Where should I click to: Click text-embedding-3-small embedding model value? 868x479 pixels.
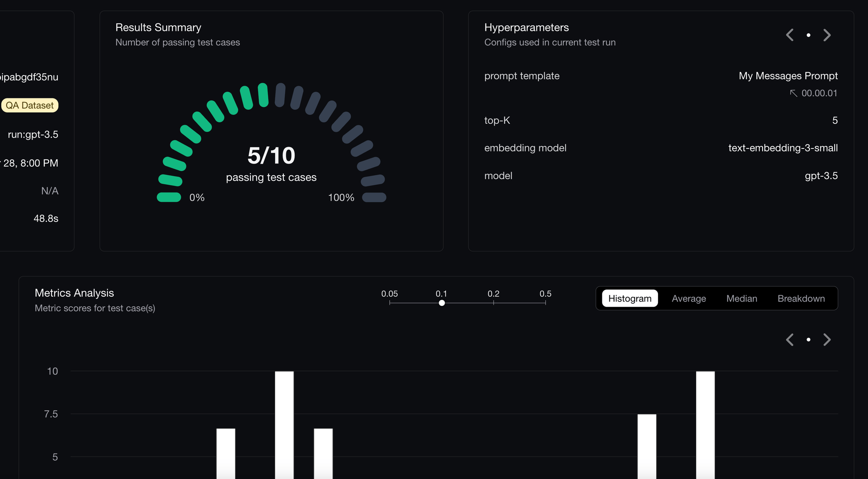point(783,148)
